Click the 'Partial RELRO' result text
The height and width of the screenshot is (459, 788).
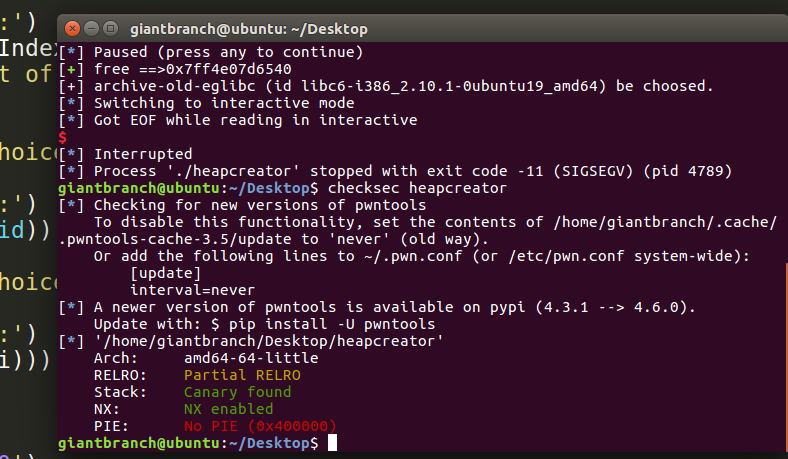click(x=242, y=375)
